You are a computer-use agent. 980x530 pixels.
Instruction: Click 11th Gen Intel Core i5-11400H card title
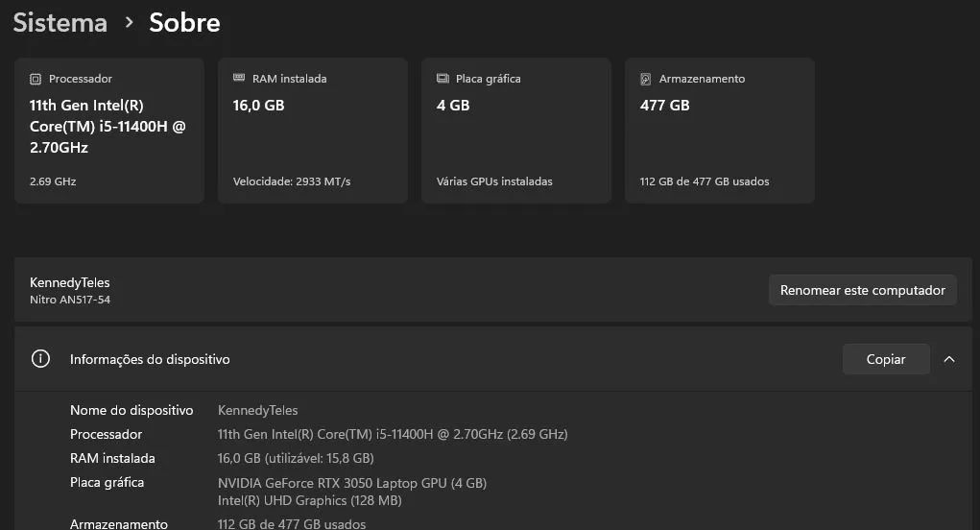coord(108,126)
